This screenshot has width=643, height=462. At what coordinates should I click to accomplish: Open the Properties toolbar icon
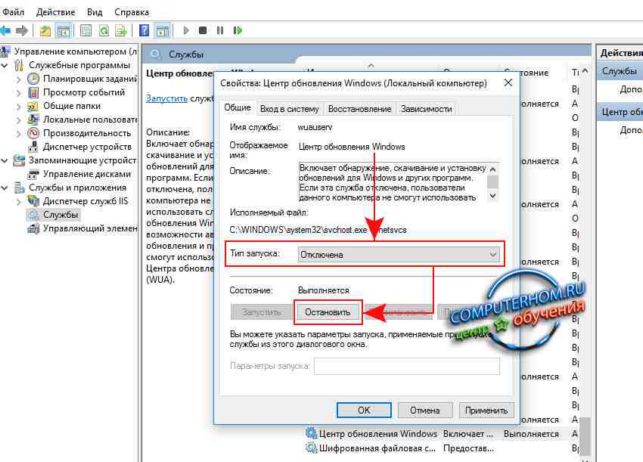[86, 31]
